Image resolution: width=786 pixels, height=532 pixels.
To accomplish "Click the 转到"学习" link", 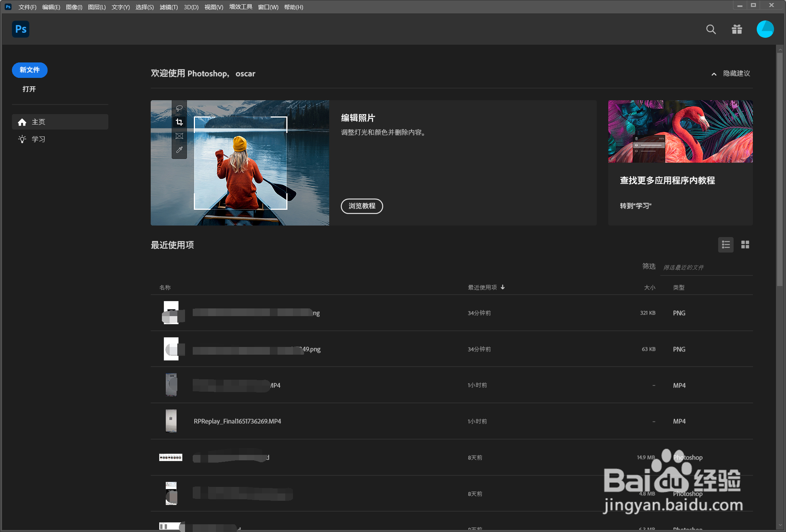I will 635,206.
